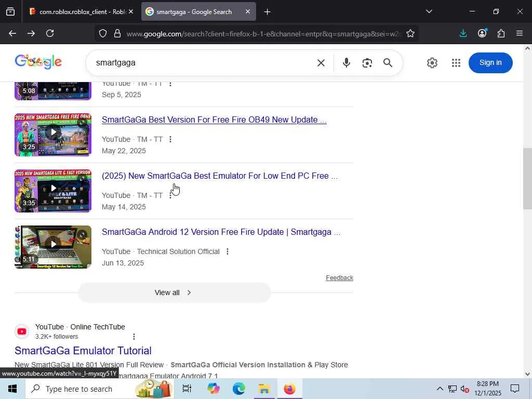
Task: Click scrollbar down arrow
Action: click(527, 374)
